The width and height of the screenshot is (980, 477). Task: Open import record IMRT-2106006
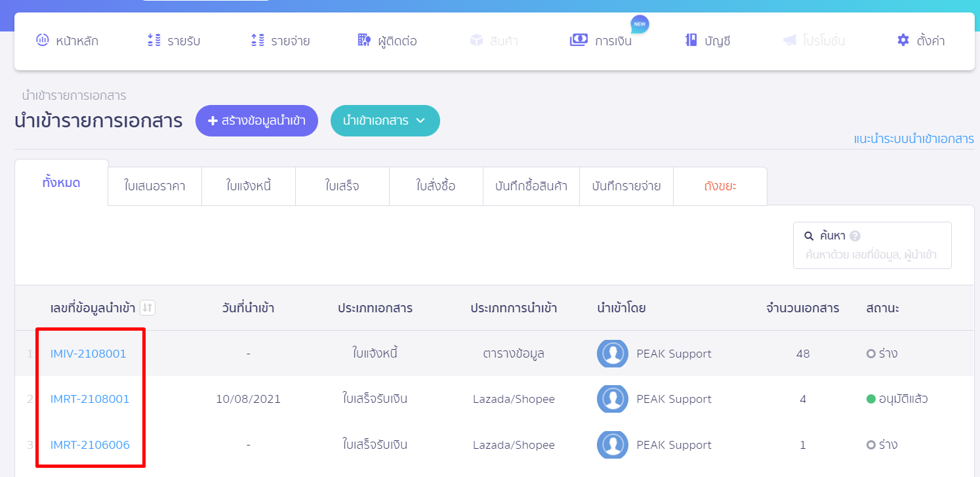tap(90, 445)
